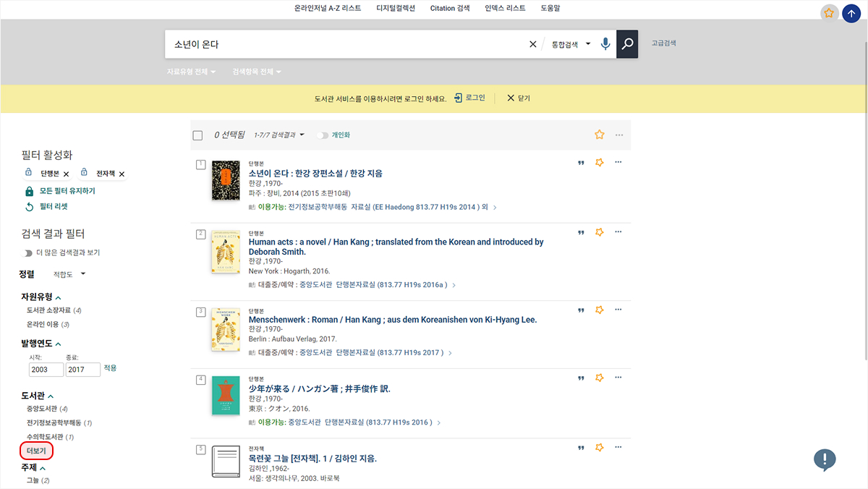Viewport: 868px width, 489px height.
Task: Click 더보기 under the library filter
Action: click(36, 451)
